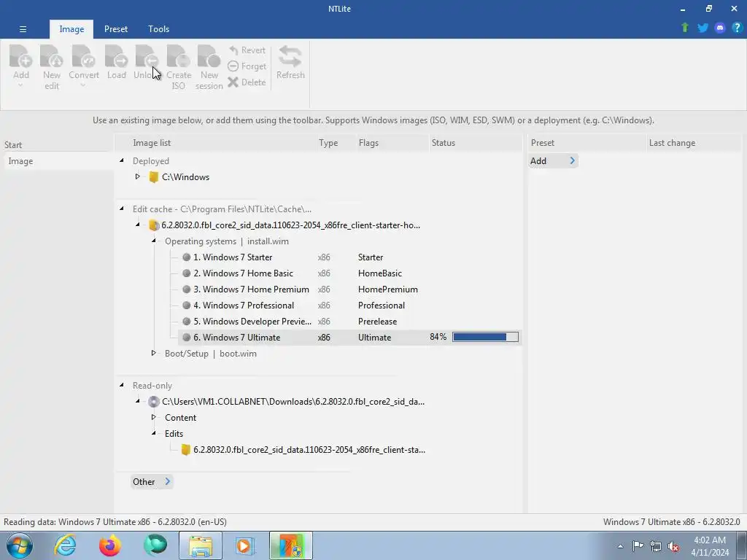Open the dropdown arrow under Convert

click(83, 86)
